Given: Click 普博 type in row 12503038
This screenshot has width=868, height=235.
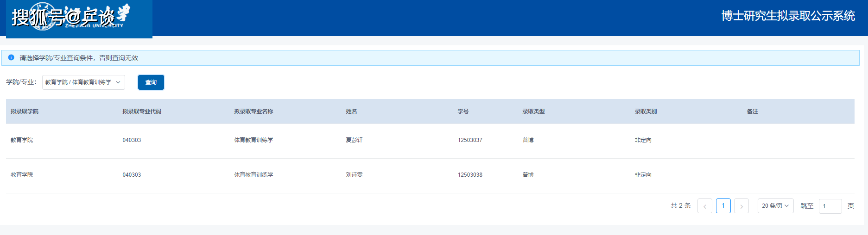Looking at the screenshot, I should pyautogui.click(x=528, y=175).
